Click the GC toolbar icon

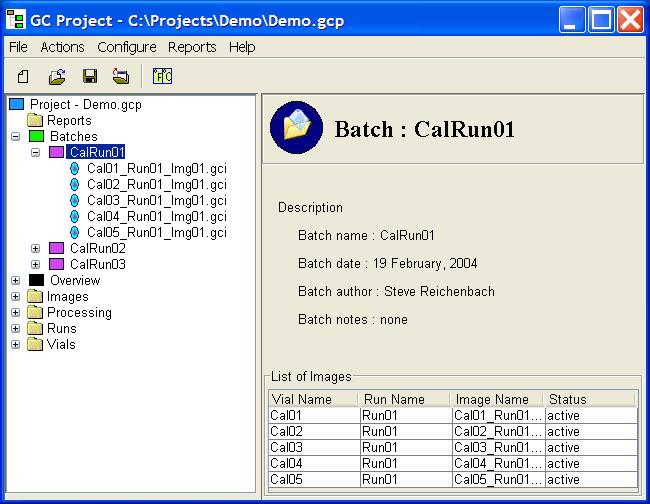point(162,76)
